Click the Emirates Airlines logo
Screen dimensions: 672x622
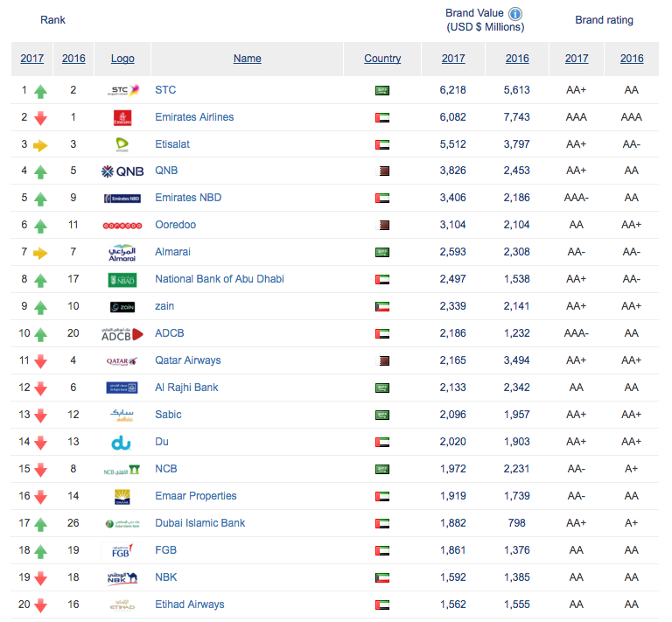pos(122,117)
